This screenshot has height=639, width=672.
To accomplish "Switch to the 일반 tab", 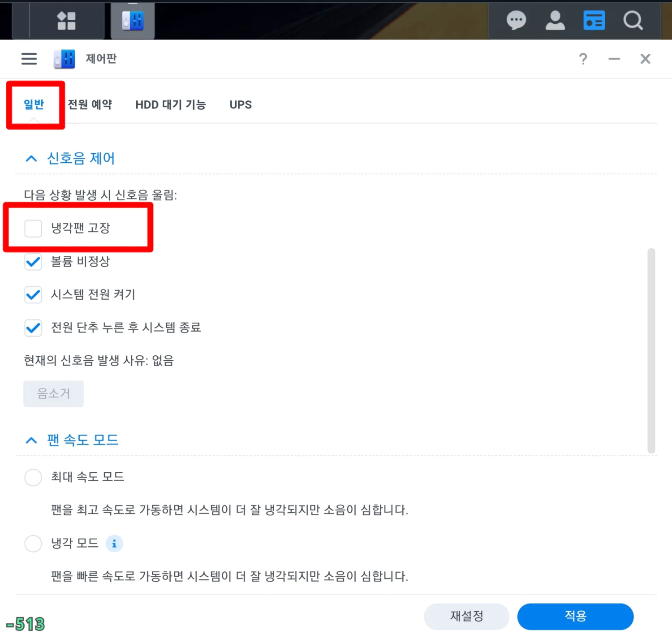I will point(34,104).
